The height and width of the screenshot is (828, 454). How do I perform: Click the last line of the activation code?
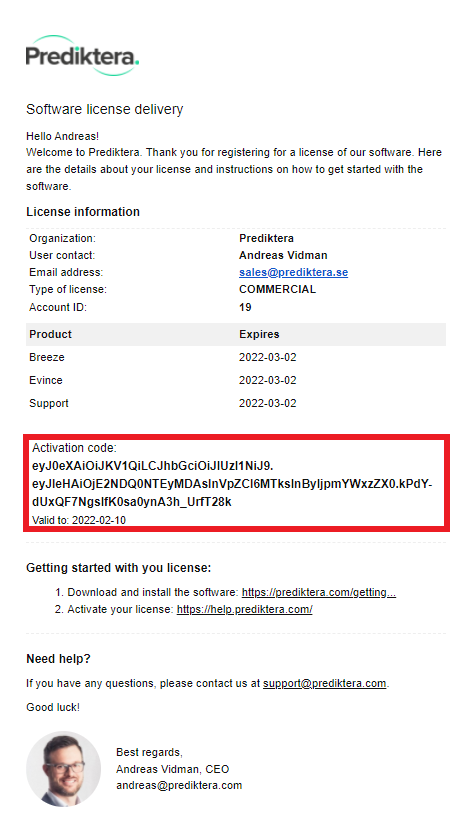(x=131, y=502)
